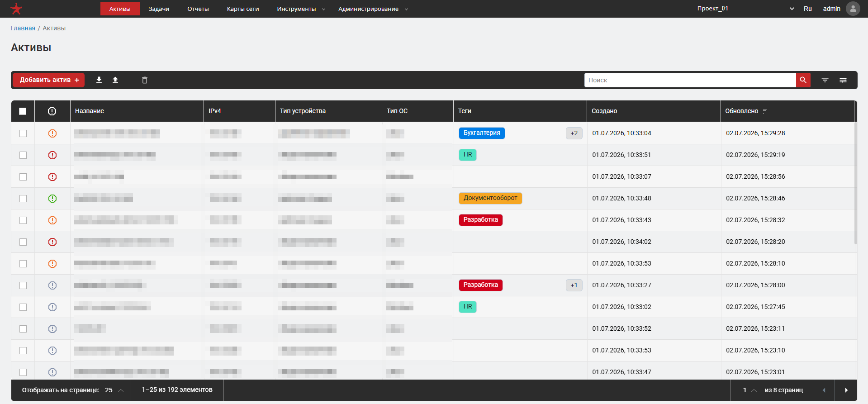Click the upload arrow icon in toolbar
The image size is (868, 404).
pyautogui.click(x=115, y=80)
